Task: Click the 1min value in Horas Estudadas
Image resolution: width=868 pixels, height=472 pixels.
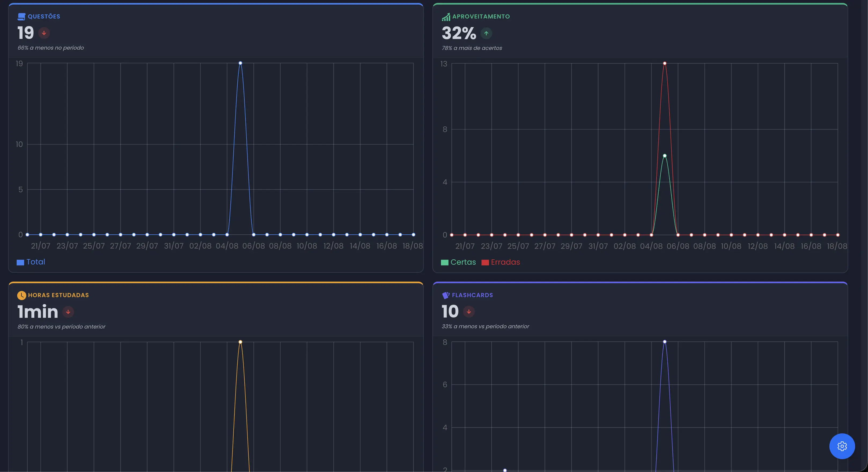Action: 38,312
